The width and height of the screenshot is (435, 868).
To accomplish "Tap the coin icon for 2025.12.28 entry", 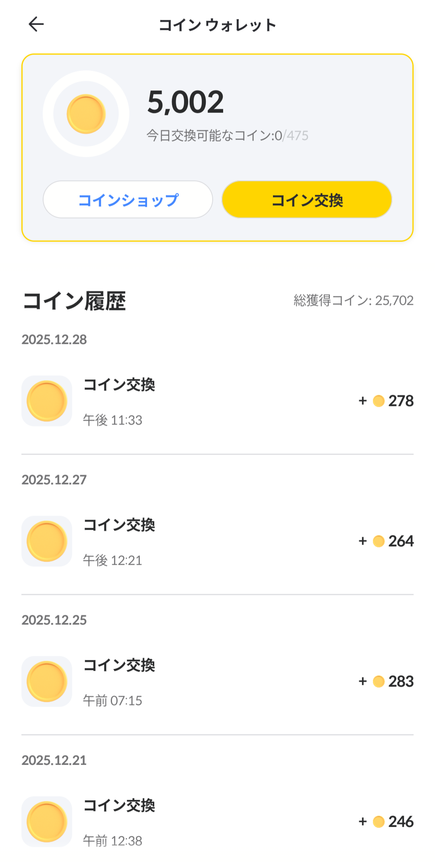I will 47,401.
